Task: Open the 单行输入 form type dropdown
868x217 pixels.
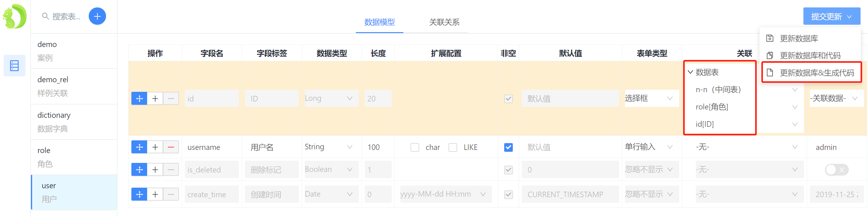Action: [652, 147]
